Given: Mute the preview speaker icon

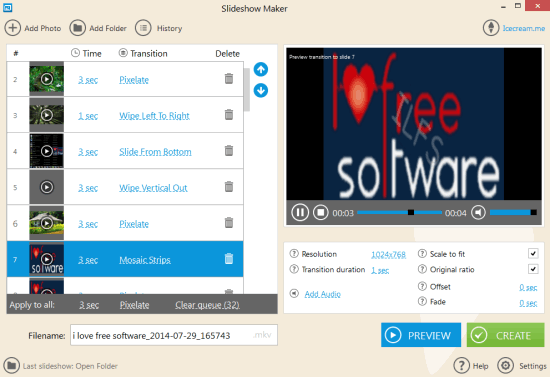Looking at the screenshot, I should (x=478, y=213).
